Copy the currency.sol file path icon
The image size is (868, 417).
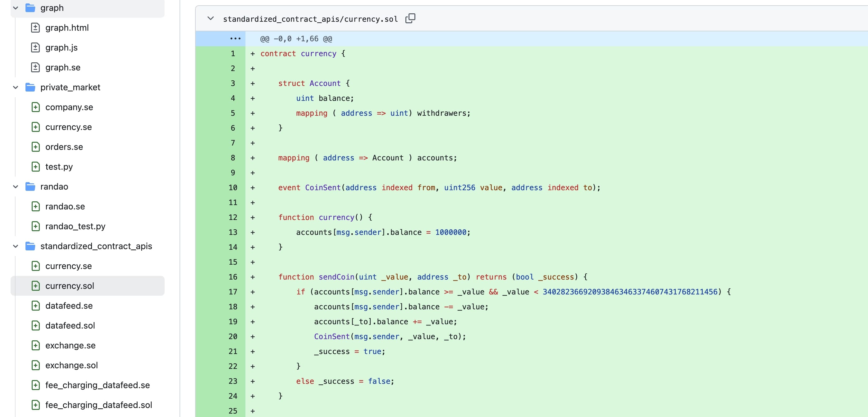click(410, 18)
